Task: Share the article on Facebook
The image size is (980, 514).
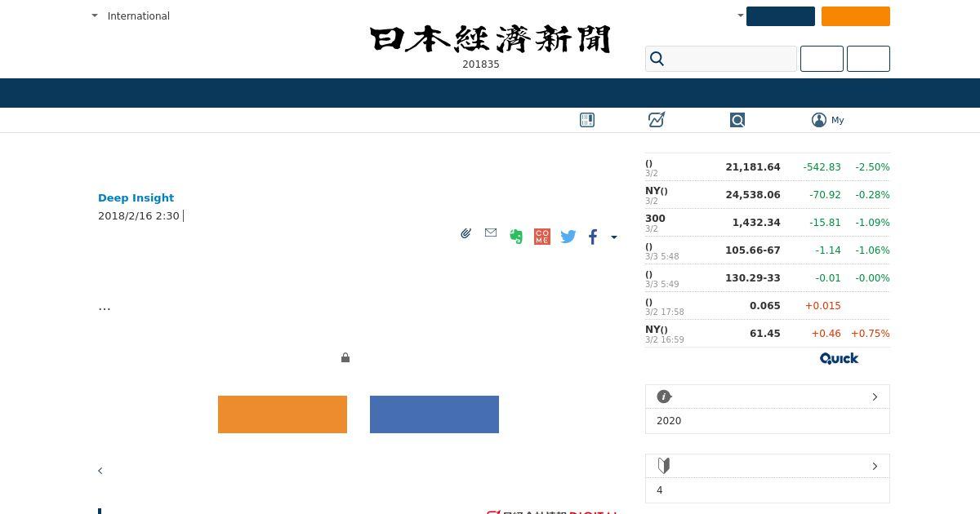Action: coord(593,237)
